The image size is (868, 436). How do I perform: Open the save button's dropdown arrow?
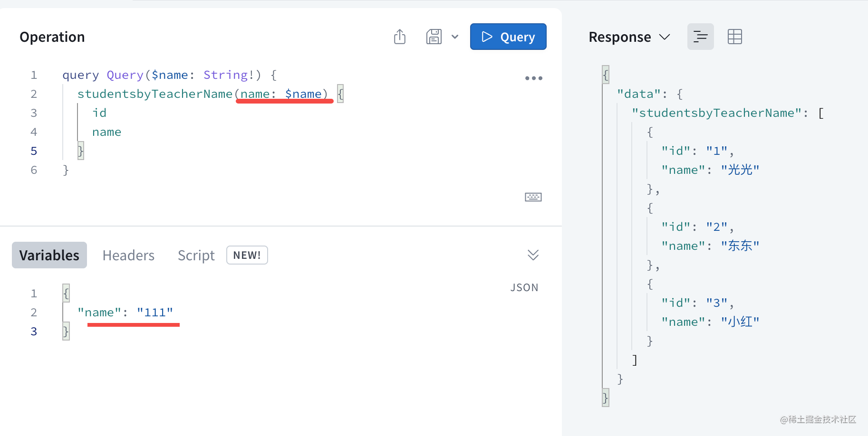(x=455, y=37)
